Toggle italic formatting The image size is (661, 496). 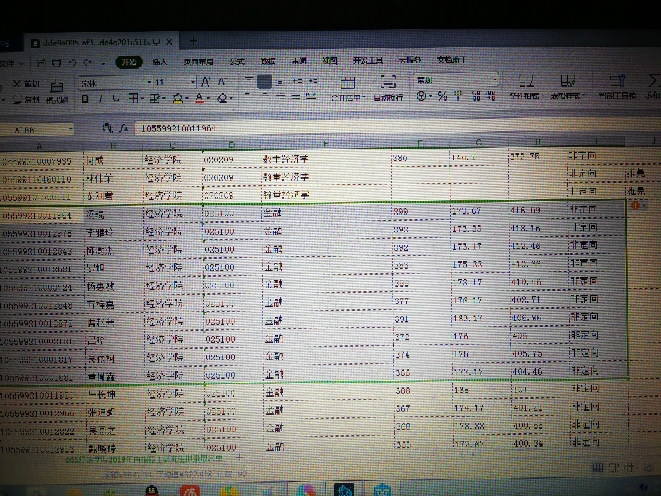(x=100, y=99)
